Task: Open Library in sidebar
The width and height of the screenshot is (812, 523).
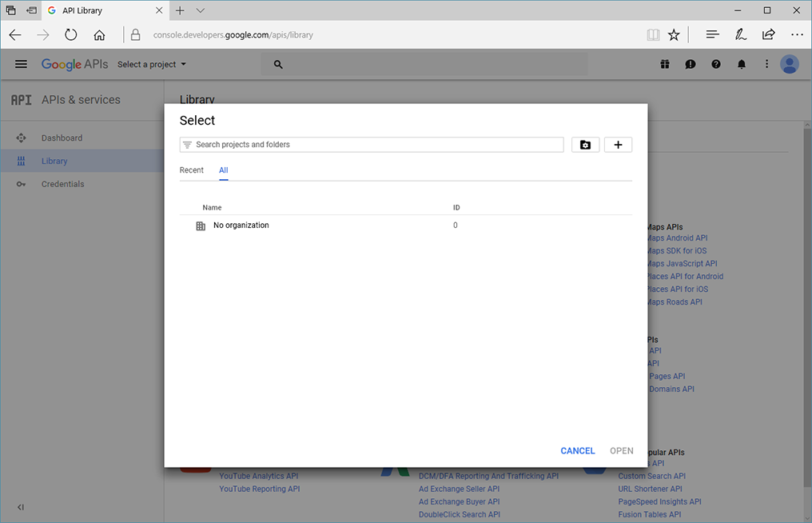Action: click(x=82, y=161)
